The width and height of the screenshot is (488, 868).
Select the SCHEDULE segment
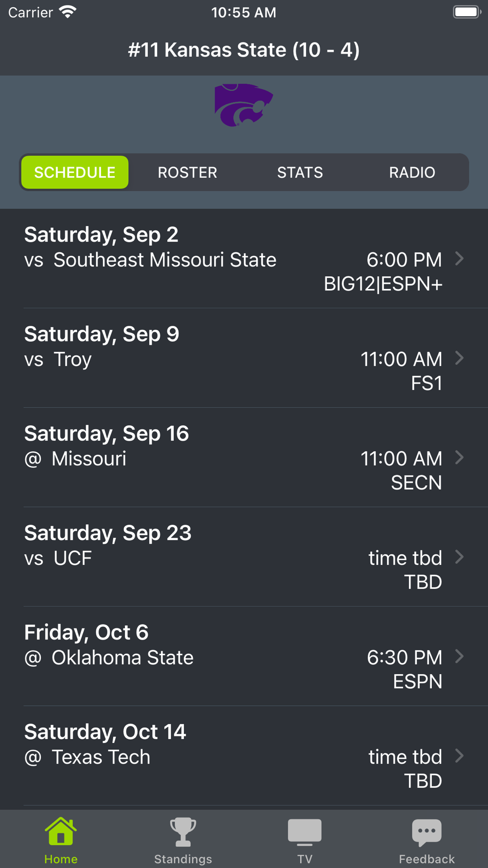pos(75,172)
